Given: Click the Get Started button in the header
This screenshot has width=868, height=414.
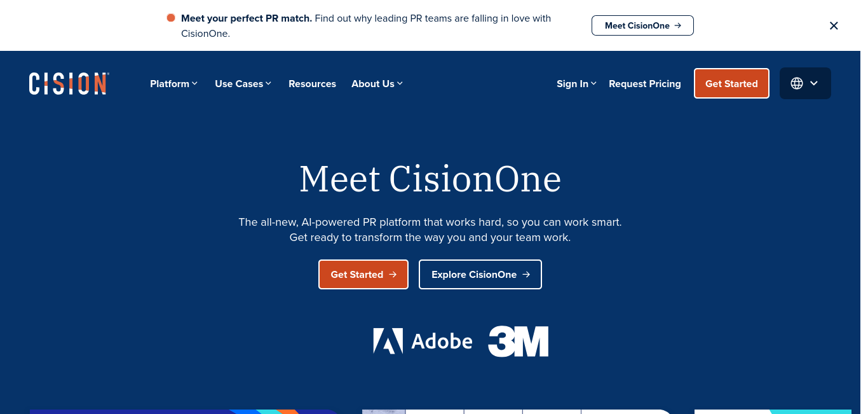Looking at the screenshot, I should [731, 83].
